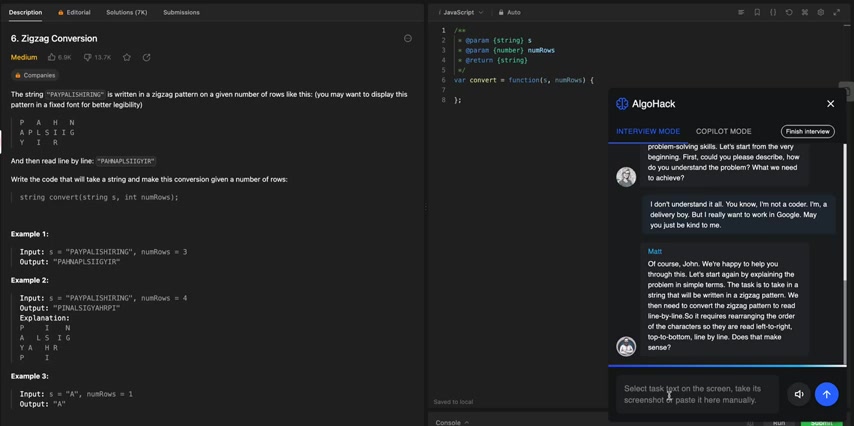The height and width of the screenshot is (426, 854).
Task: Click the 'Example 3:' heading
Action: pyautogui.click(x=30, y=376)
